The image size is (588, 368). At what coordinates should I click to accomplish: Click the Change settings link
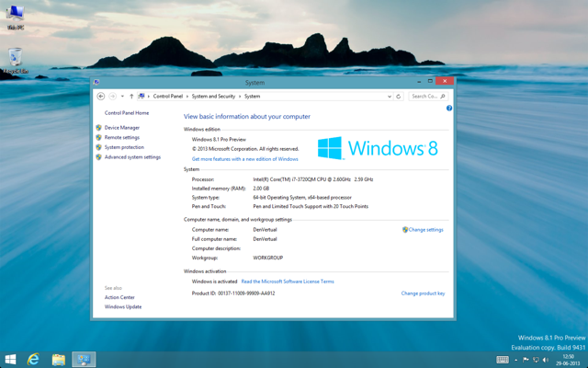pos(425,229)
